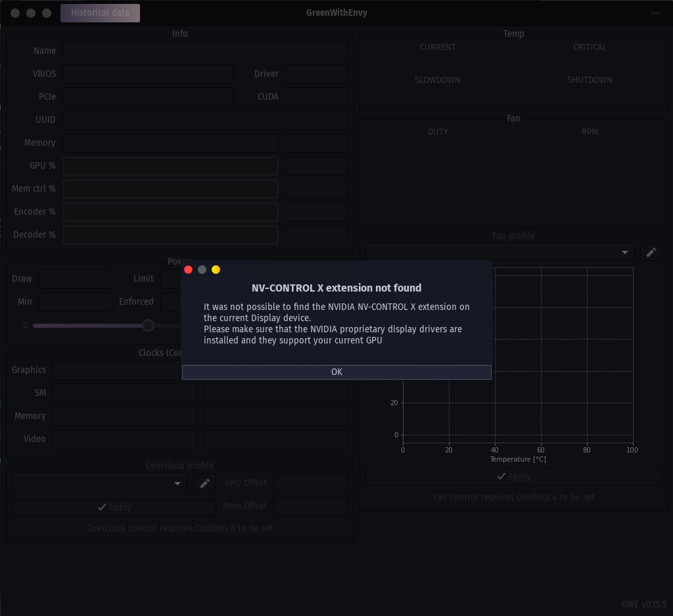Screen dimensions: 673x616
Task: Adjust the power limit slider handle
Action: [x=148, y=326]
